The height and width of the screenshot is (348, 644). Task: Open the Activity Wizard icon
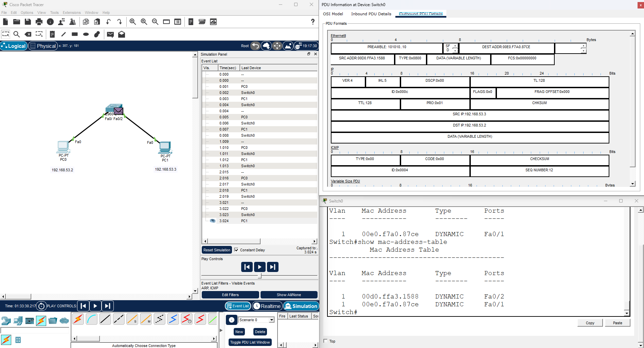coord(61,22)
